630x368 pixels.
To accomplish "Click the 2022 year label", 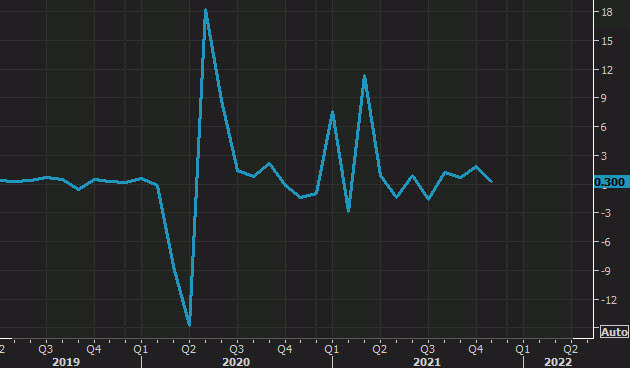I will (x=558, y=362).
